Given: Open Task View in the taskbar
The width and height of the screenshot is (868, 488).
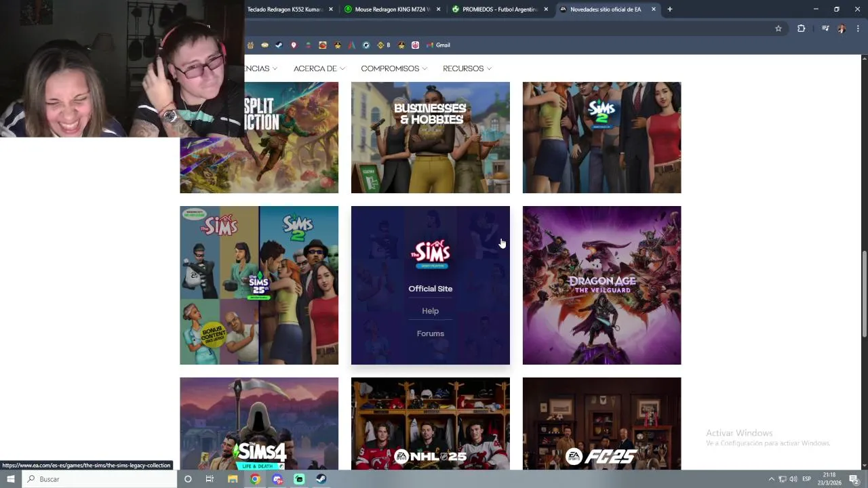Looking at the screenshot, I should [210, 479].
